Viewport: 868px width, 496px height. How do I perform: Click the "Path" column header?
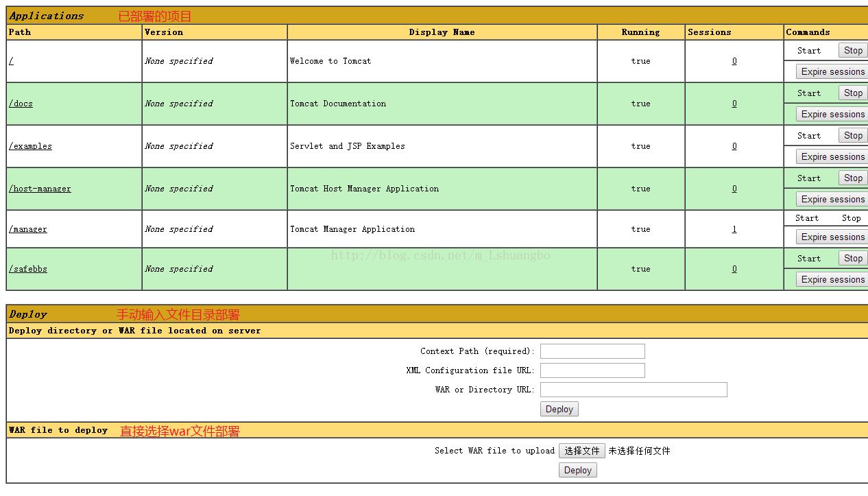pos(20,32)
